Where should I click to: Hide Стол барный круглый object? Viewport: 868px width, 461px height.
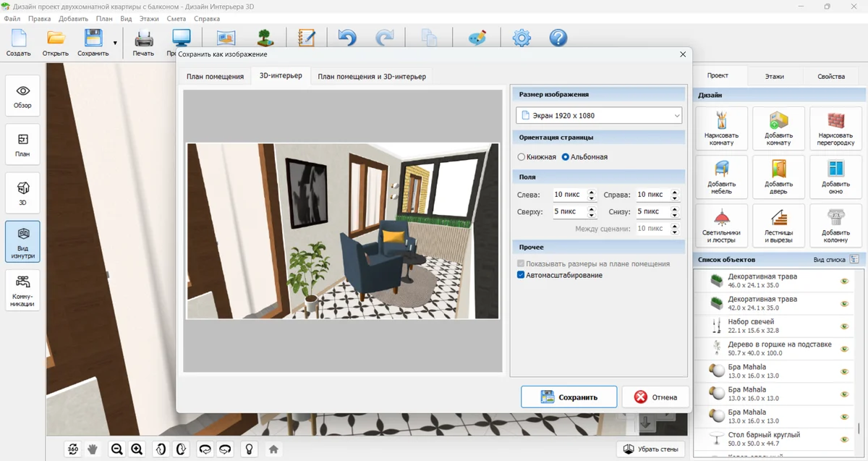844,439
